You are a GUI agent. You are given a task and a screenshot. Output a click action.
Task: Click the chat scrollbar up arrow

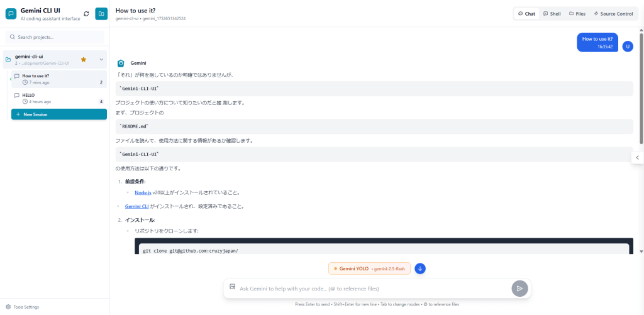(x=641, y=30)
